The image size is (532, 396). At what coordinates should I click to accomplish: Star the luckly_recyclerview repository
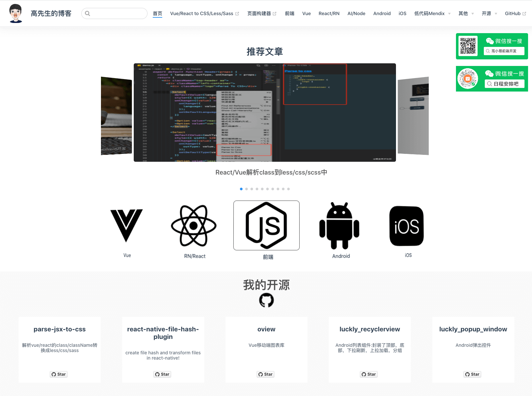(x=369, y=374)
